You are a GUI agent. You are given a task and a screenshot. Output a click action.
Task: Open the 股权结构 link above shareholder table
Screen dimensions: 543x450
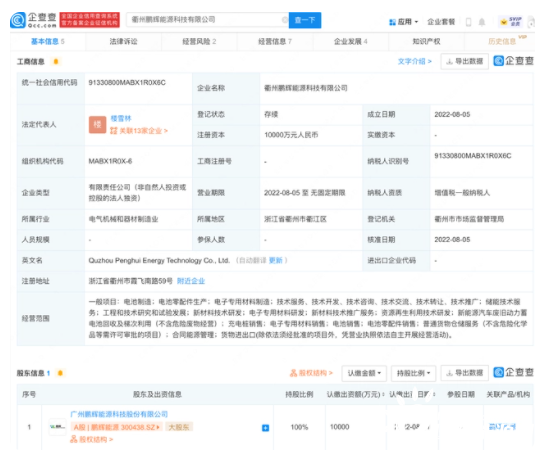pos(311,373)
